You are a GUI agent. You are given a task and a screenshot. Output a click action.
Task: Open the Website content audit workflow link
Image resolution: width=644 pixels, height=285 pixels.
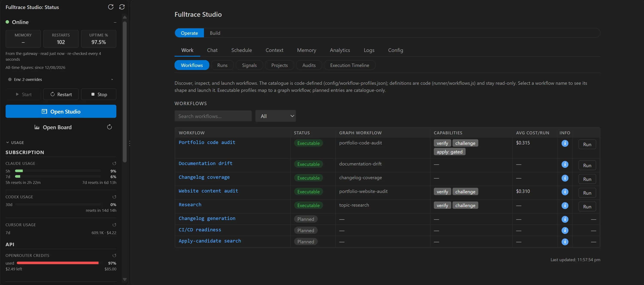208,191
